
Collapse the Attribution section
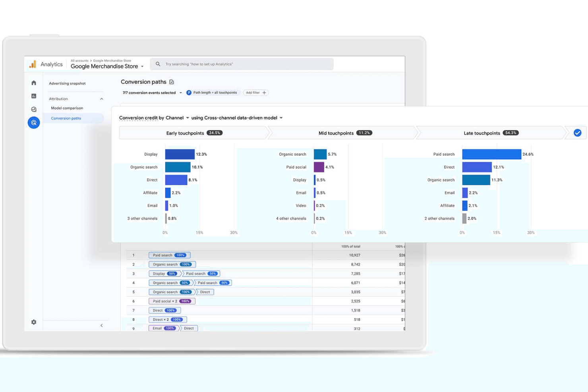point(102,99)
